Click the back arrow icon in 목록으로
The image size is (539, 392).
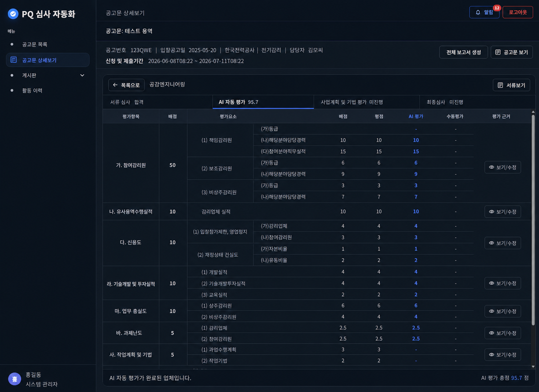pyautogui.click(x=115, y=85)
